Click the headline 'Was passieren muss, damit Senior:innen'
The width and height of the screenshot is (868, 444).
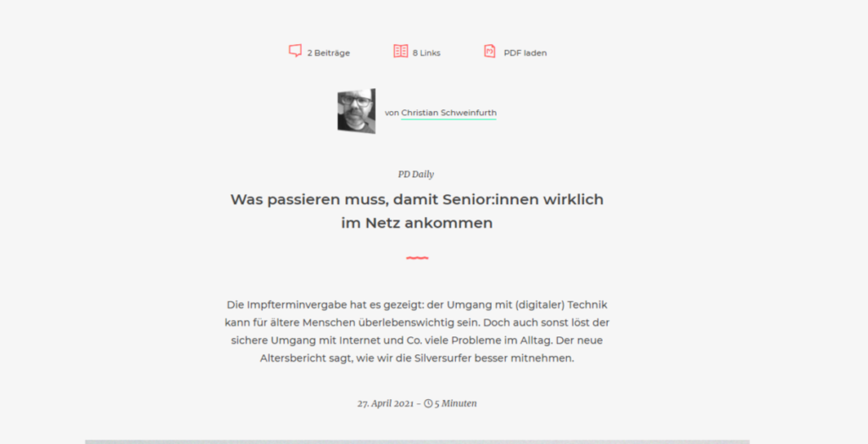[385, 199]
